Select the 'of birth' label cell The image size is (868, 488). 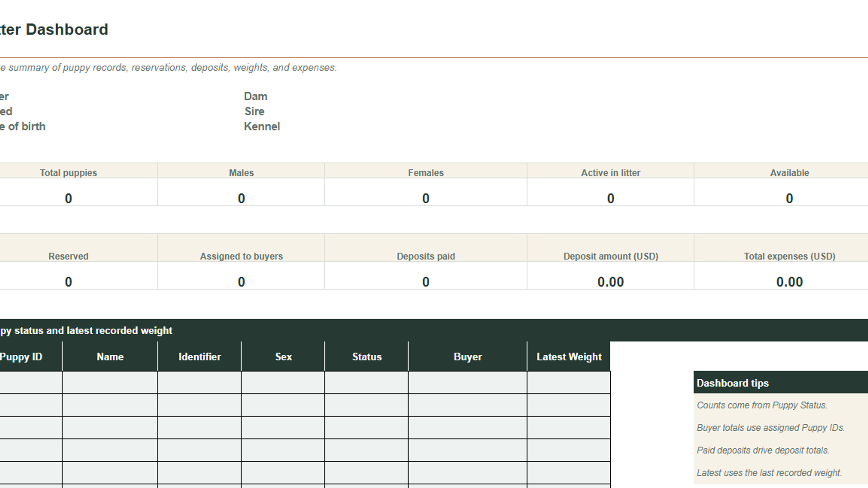(x=23, y=127)
